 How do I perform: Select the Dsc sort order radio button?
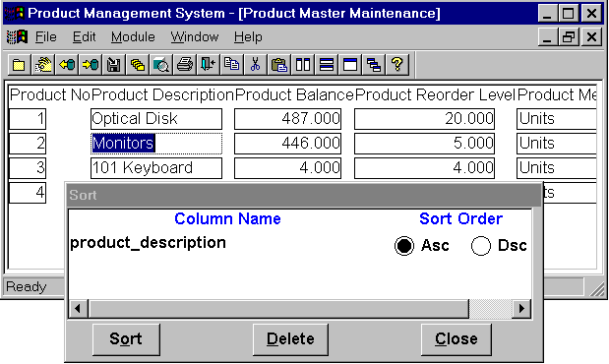click(x=481, y=246)
